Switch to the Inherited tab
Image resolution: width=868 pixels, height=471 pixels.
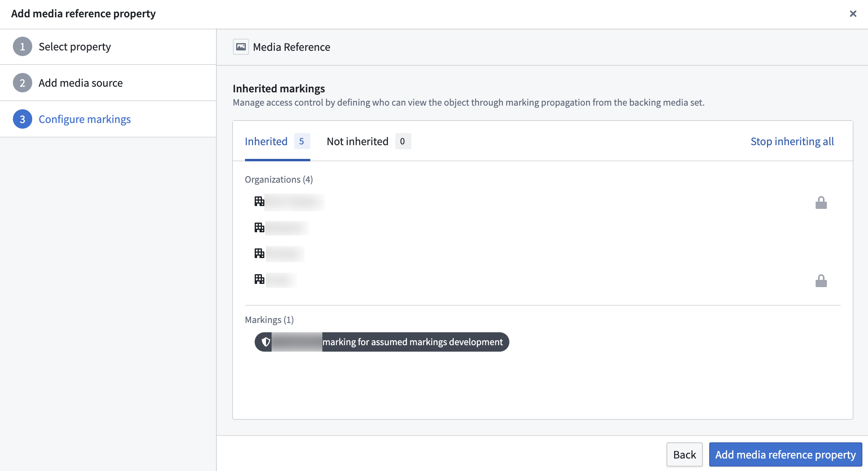(266, 142)
